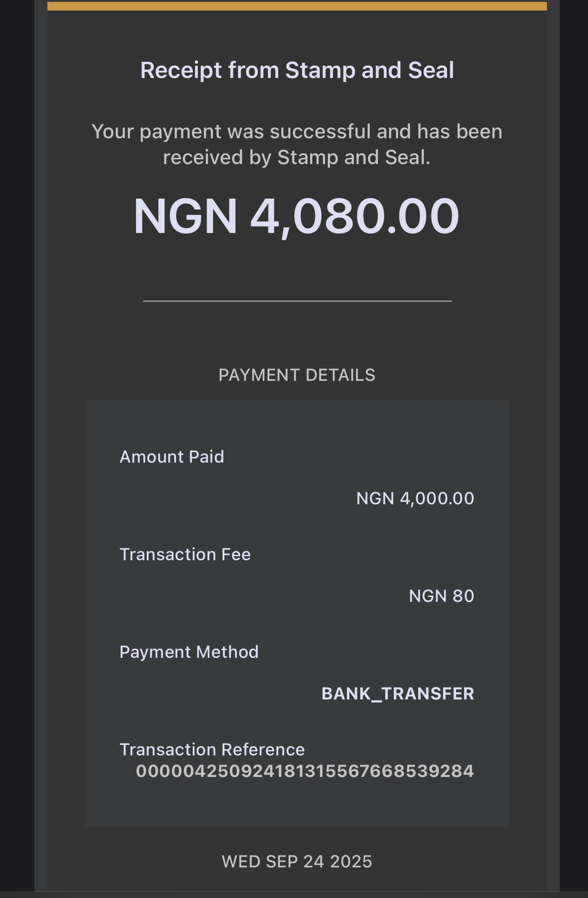The height and width of the screenshot is (898, 588).
Task: Click the 'Receipt from Stamp and Seal' heading
Action: pos(297,70)
